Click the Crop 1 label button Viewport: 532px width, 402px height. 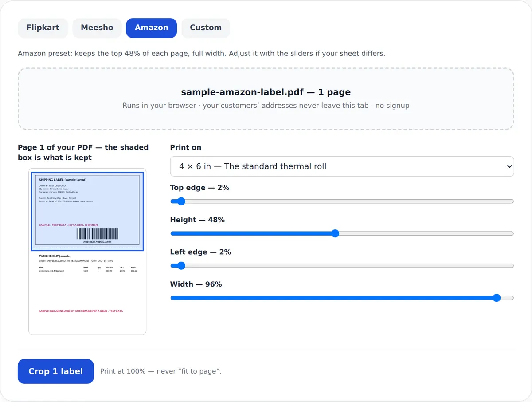[x=55, y=371]
